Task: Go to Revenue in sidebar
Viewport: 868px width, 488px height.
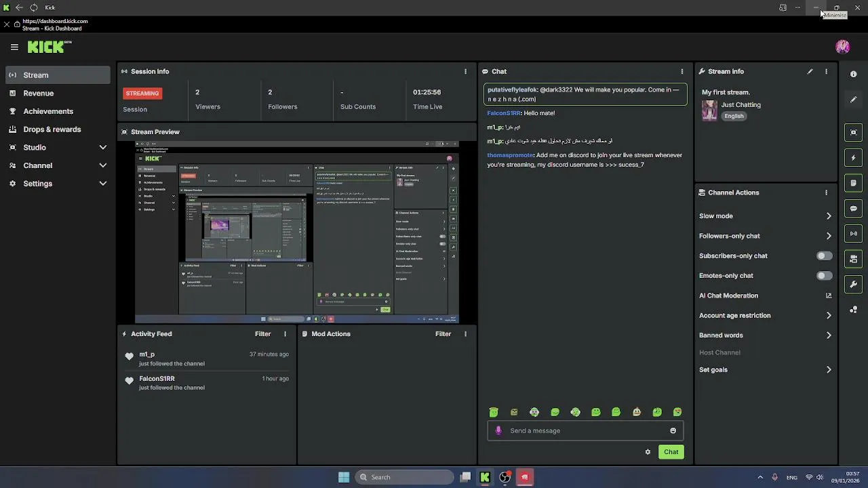Action: click(x=58, y=93)
